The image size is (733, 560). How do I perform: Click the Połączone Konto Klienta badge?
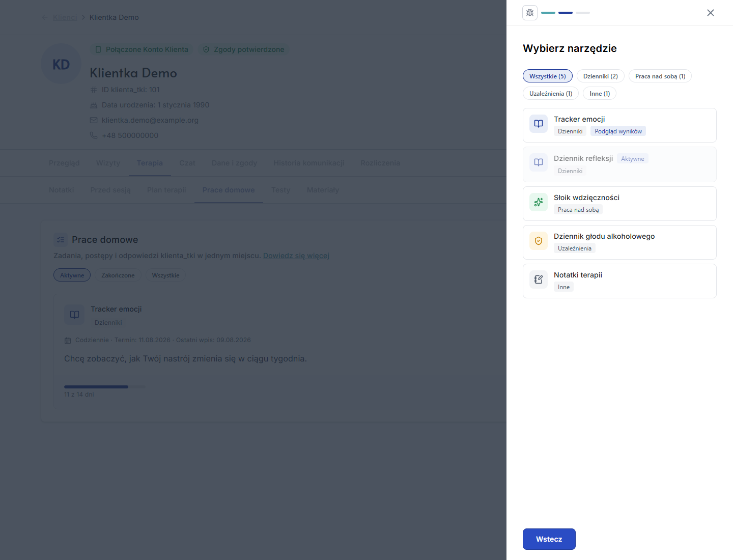(142, 49)
